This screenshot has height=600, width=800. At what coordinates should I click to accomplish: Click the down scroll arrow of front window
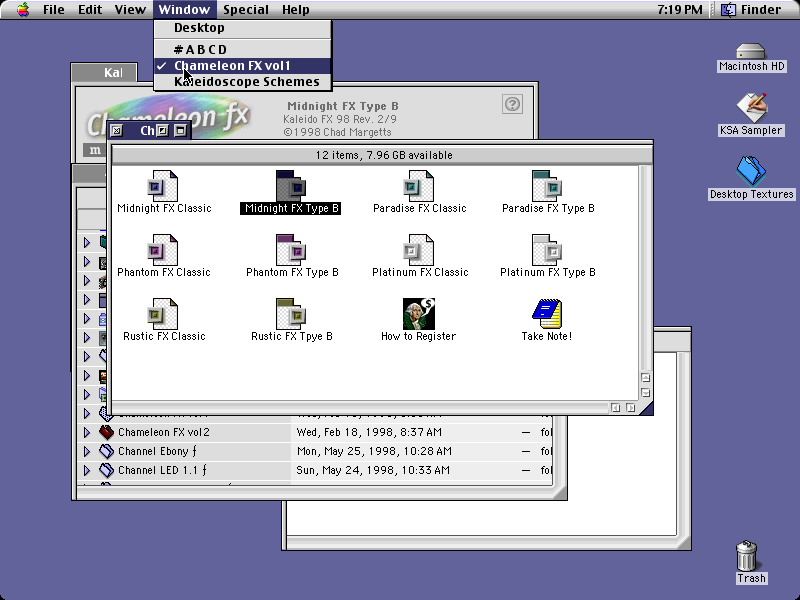click(x=645, y=393)
